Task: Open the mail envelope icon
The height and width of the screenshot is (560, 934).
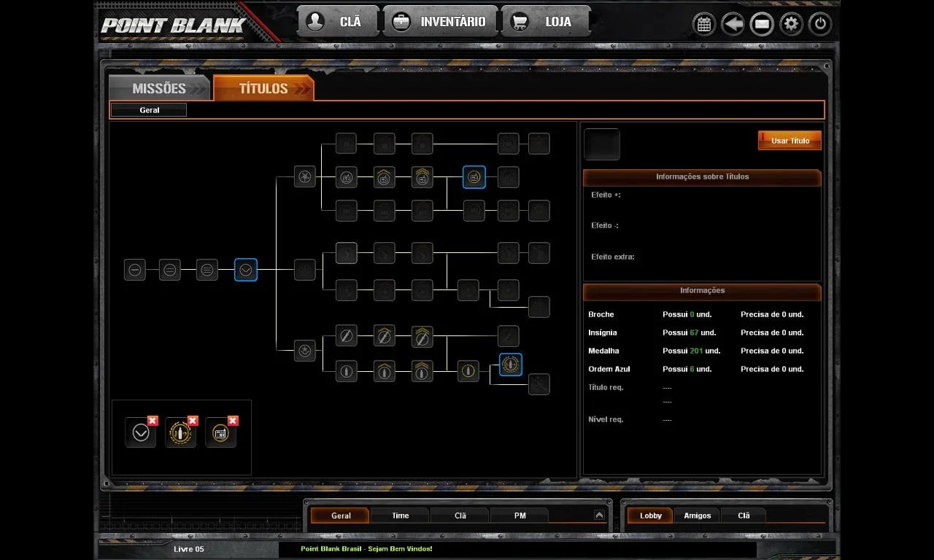Action: tap(762, 24)
